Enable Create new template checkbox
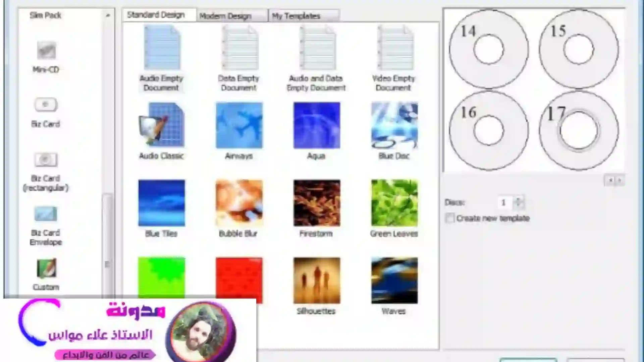 (450, 218)
